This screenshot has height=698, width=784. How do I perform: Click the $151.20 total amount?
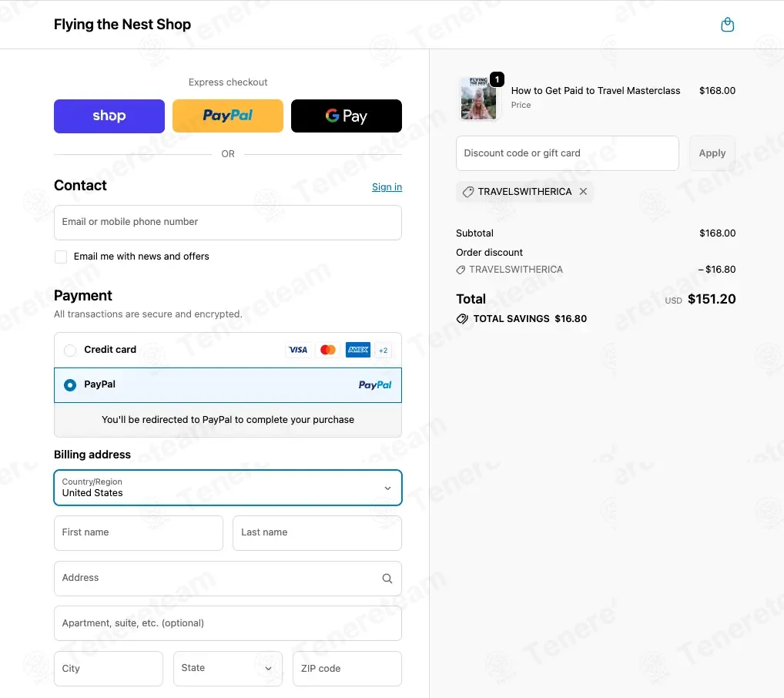712,299
